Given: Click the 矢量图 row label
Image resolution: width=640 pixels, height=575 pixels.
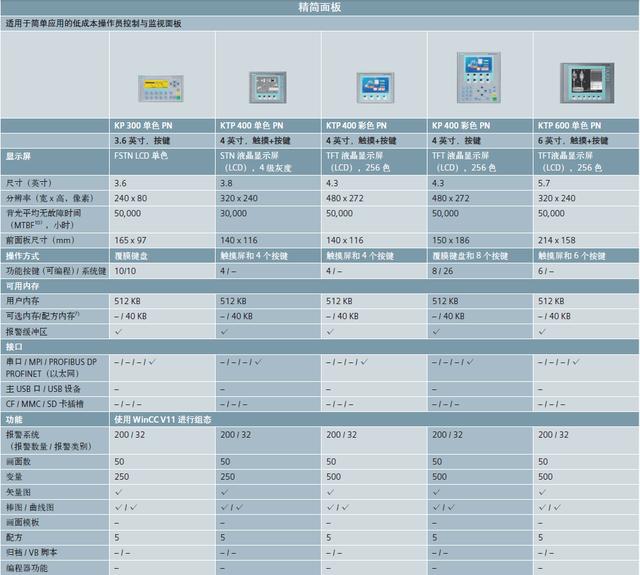Looking at the screenshot, I should (x=18, y=493).
